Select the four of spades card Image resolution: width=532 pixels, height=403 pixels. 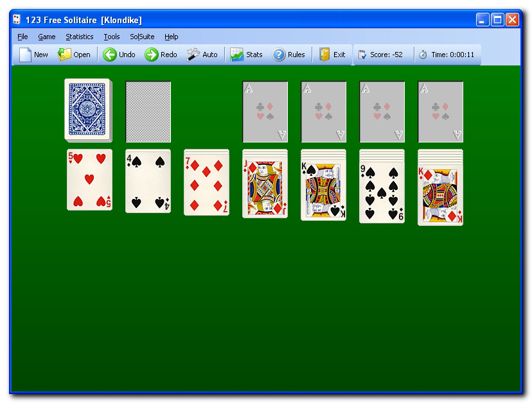pos(148,182)
